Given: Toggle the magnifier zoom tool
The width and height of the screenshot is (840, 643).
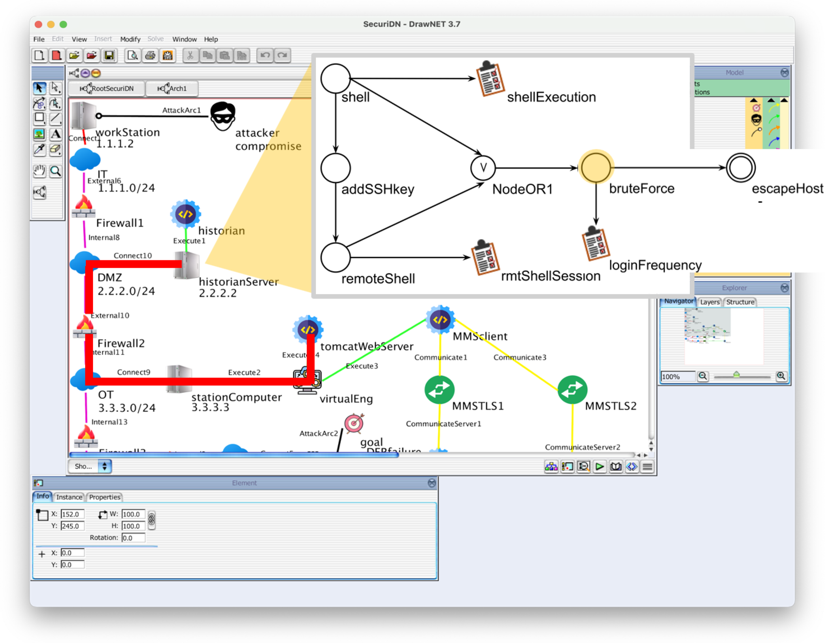Looking at the screenshot, I should tap(56, 171).
